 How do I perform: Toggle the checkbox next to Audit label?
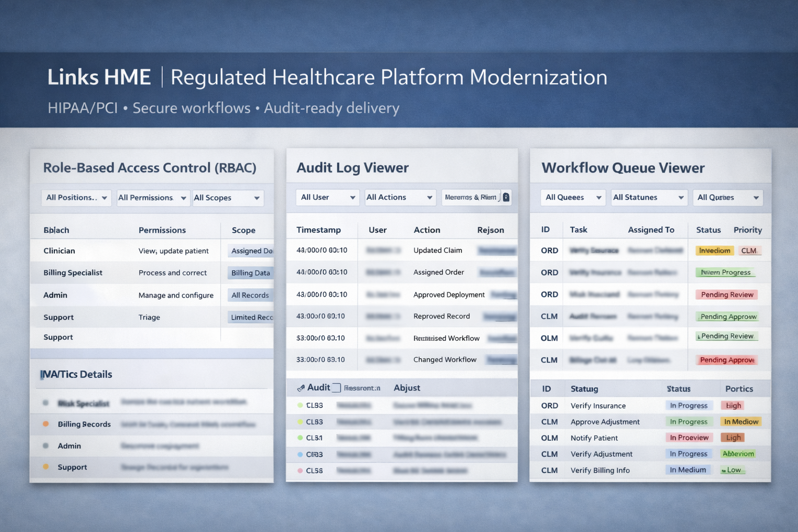336,388
